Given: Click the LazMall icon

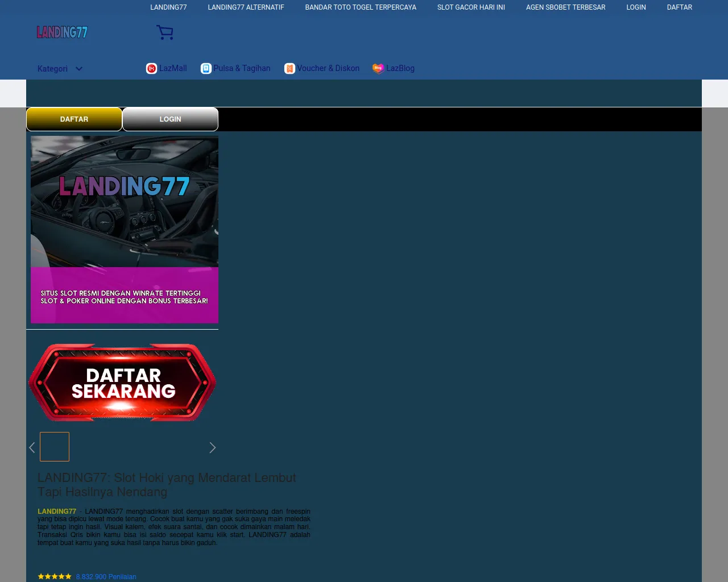Looking at the screenshot, I should coord(151,69).
